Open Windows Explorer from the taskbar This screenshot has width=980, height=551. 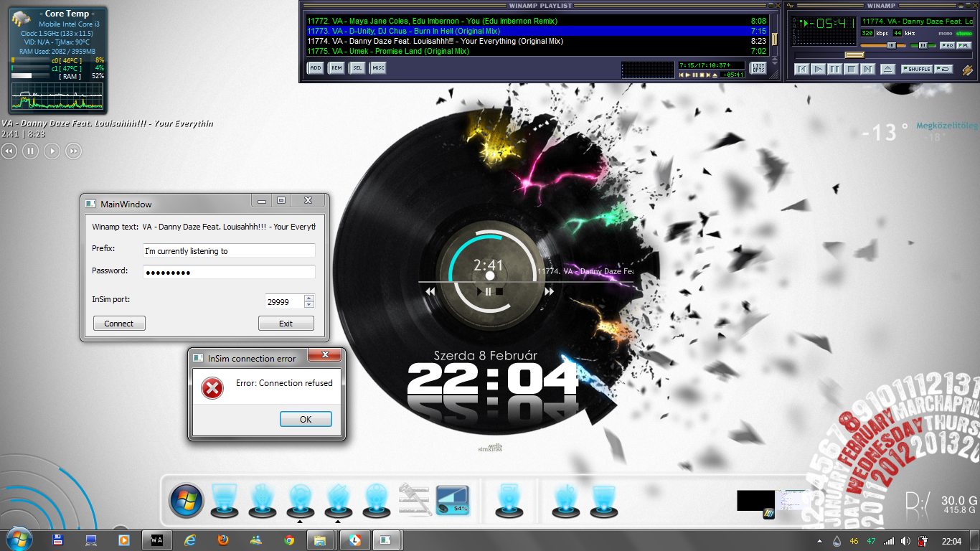pos(320,540)
